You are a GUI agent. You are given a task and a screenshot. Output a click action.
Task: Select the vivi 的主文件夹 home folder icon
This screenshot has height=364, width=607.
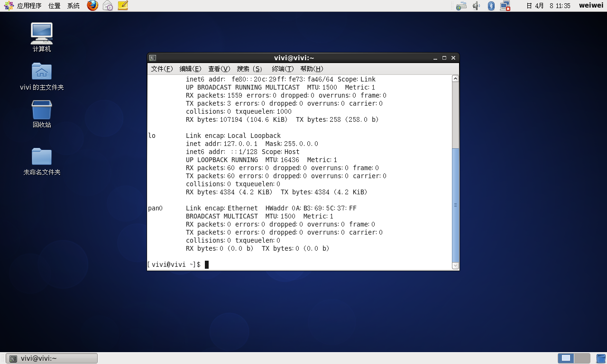point(42,76)
